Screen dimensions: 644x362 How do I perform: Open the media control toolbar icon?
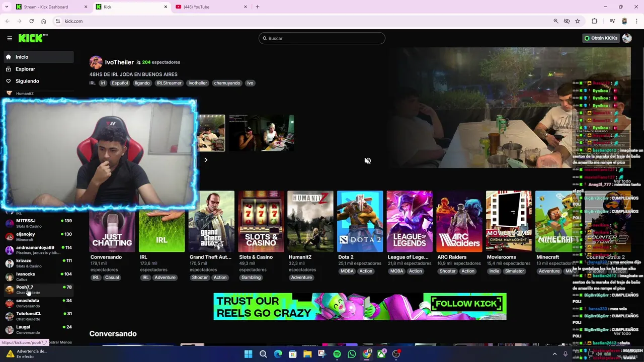pos(612,21)
